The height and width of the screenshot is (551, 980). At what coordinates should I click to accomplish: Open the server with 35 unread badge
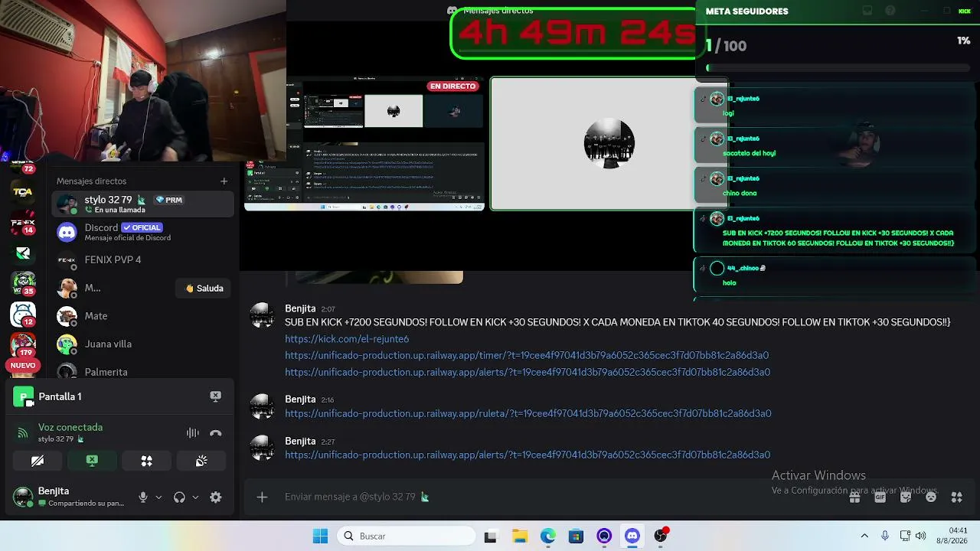pos(23,283)
